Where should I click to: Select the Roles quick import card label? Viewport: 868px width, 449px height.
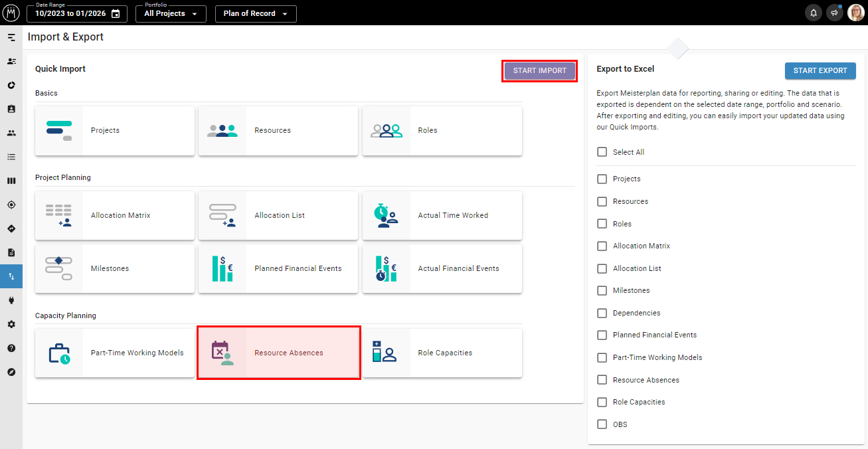(x=428, y=131)
